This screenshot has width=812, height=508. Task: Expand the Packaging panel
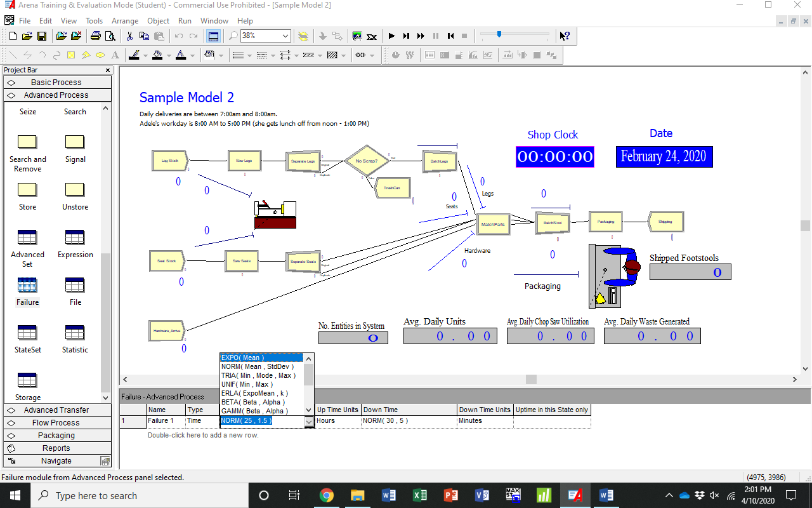click(57, 436)
